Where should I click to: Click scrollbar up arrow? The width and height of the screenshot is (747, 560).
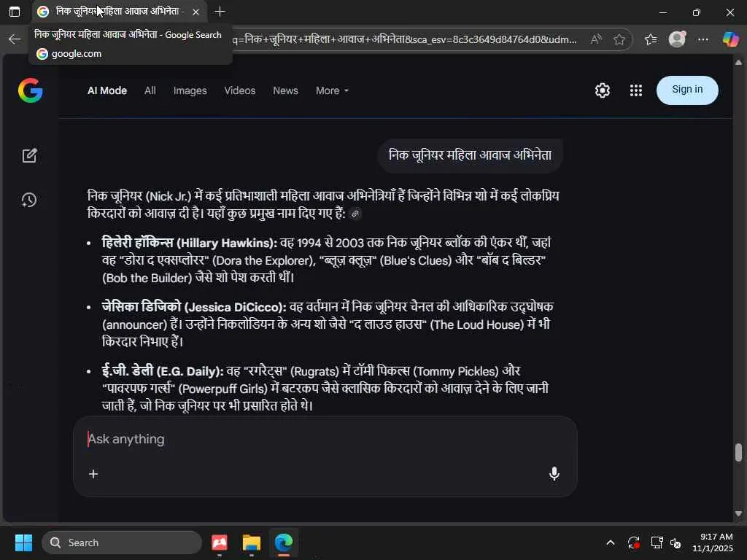[x=738, y=63]
